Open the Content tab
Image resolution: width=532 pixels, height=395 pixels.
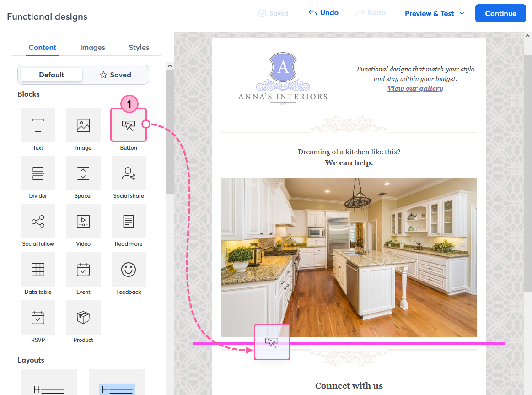pyautogui.click(x=43, y=48)
